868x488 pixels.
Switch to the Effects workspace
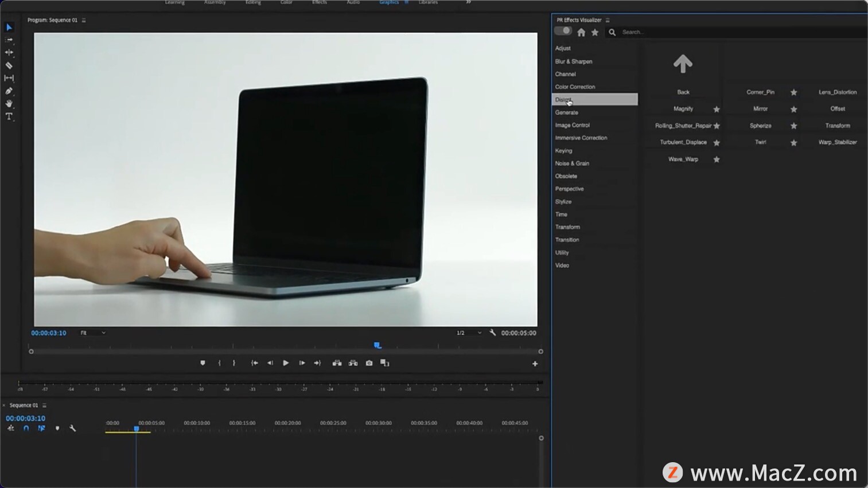[x=320, y=2]
